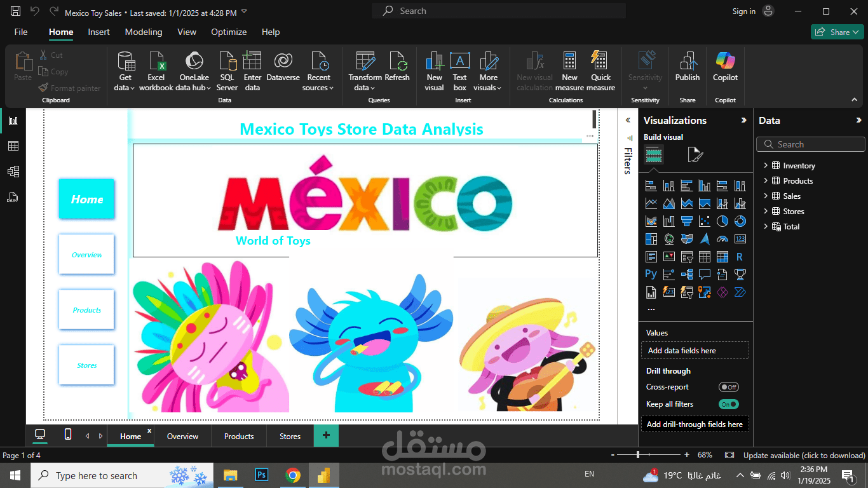Select the decomposition tree visual
This screenshot has height=488, width=868.
[x=686, y=274]
